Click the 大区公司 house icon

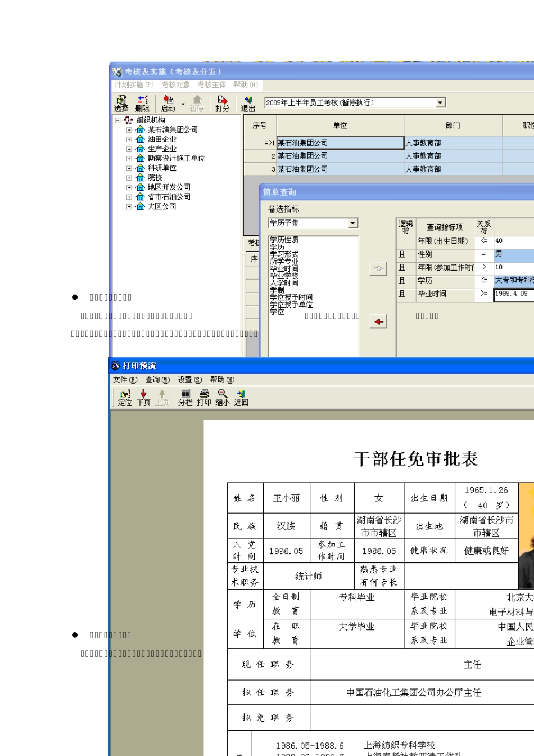(x=141, y=206)
